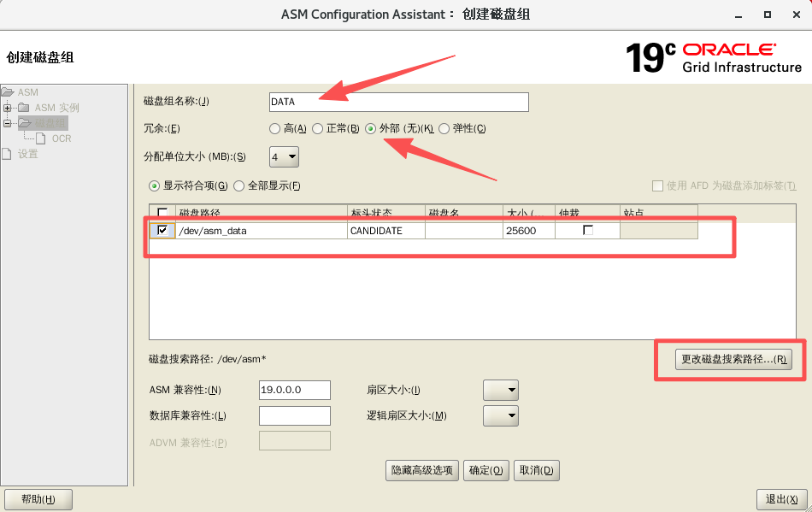Select ASM 实例 tree item
The image size is (812, 512).
point(57,108)
